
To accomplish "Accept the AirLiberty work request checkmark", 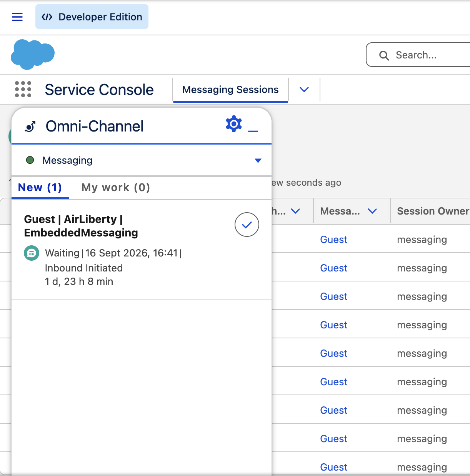I will [247, 225].
